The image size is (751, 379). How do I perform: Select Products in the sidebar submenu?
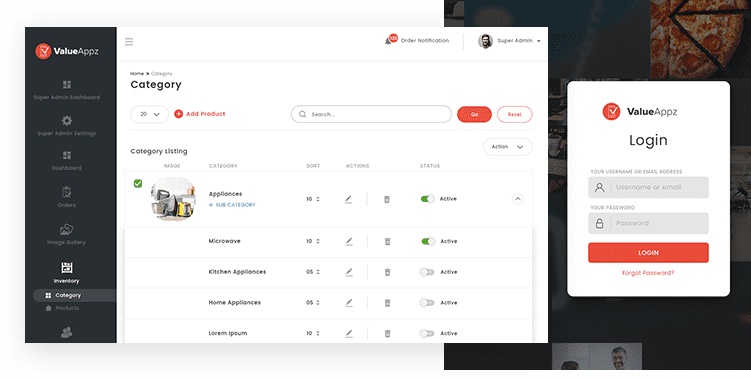pyautogui.click(x=67, y=308)
